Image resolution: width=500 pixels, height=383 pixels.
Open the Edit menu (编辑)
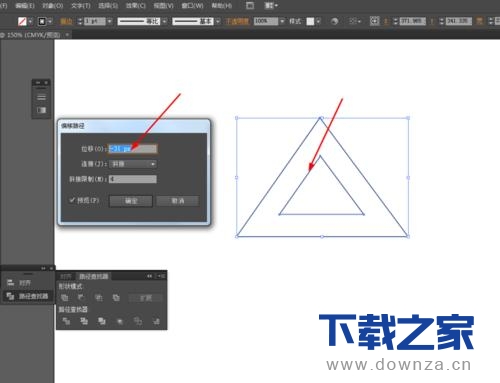point(25,6)
